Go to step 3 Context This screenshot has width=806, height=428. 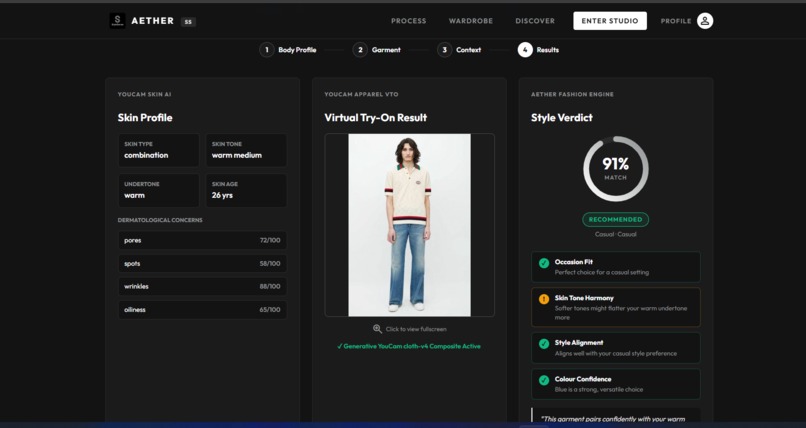click(459, 50)
